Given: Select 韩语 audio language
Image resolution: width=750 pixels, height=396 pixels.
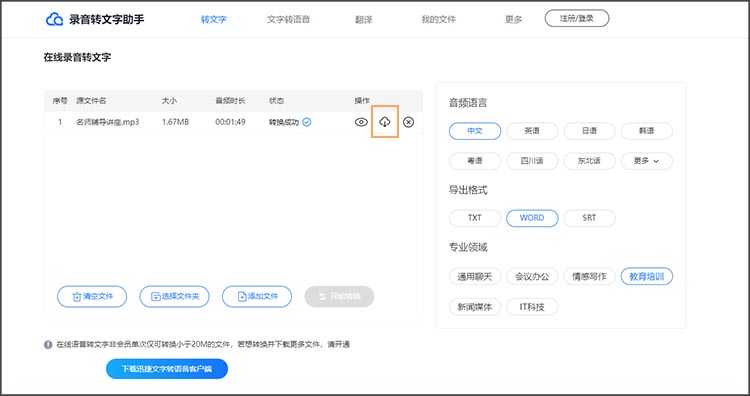Looking at the screenshot, I should tap(647, 131).
